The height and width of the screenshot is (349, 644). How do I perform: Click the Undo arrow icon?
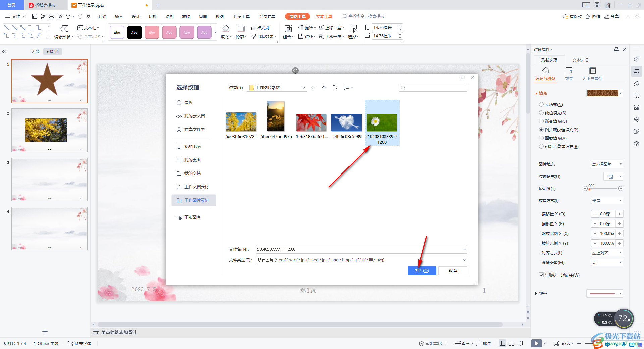(x=68, y=16)
